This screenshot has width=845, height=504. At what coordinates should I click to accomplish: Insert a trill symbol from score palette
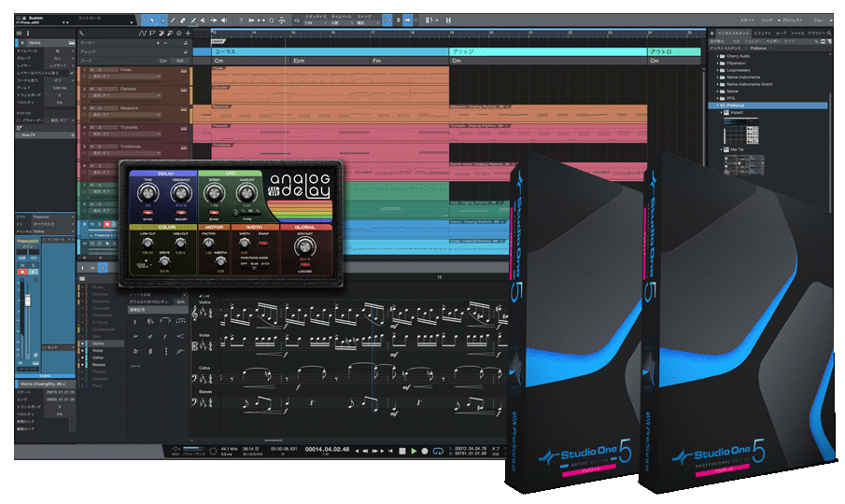coord(135,351)
